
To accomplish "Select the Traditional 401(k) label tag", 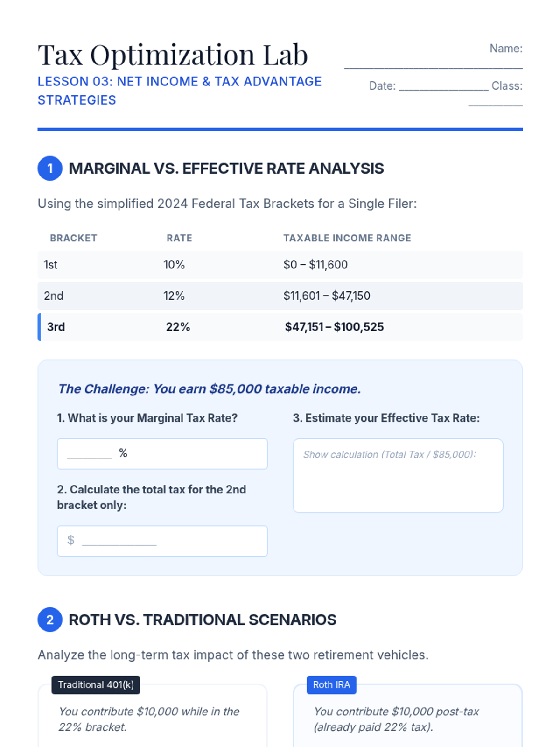I will pos(96,685).
